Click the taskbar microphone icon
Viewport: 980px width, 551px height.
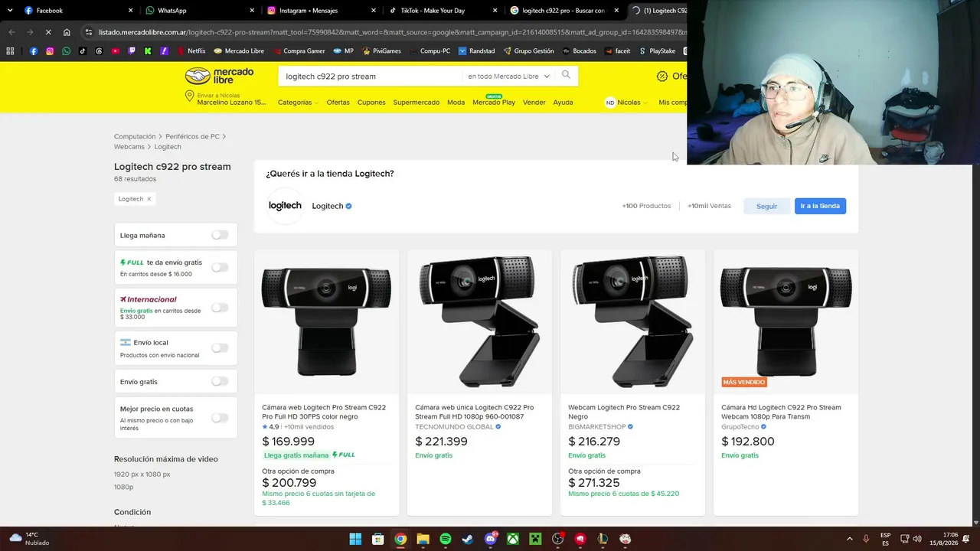point(866,539)
